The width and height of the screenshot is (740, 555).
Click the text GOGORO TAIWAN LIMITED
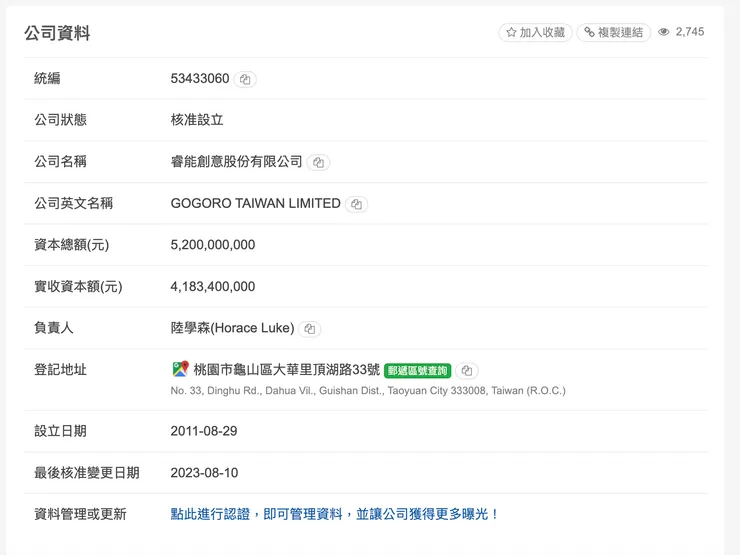255,203
